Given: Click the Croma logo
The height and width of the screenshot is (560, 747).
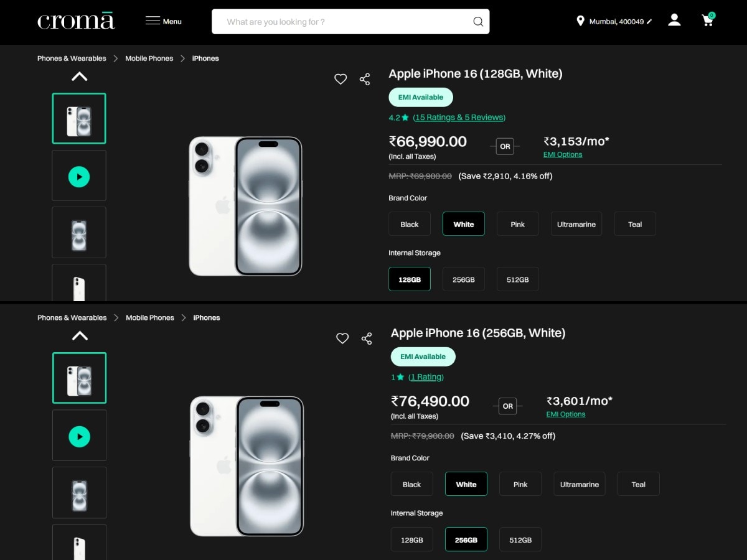Looking at the screenshot, I should pyautogui.click(x=76, y=21).
